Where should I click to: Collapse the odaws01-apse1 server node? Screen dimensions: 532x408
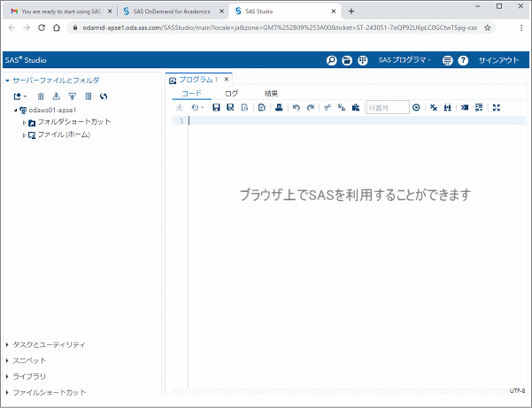[16, 110]
